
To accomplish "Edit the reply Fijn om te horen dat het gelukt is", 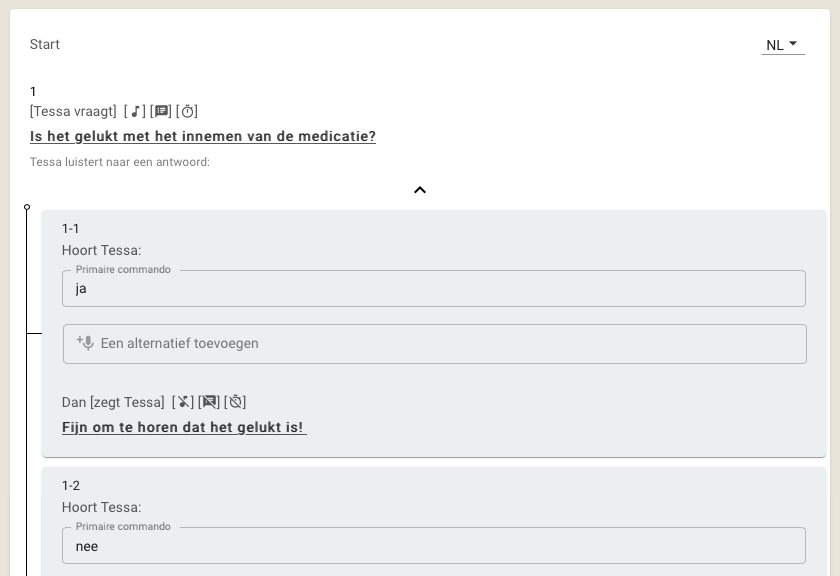I will [x=184, y=427].
